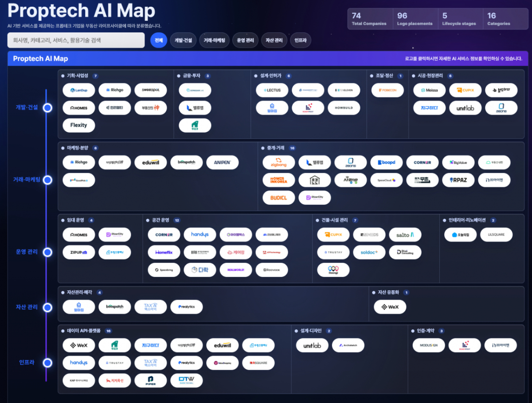Click the 인프라 timeline stage marker
Image resolution: width=532 pixels, height=403 pixels.
click(47, 363)
